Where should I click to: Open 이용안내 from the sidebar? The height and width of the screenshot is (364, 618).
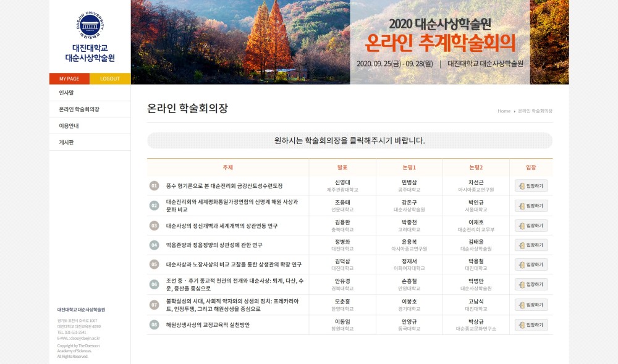(x=69, y=125)
